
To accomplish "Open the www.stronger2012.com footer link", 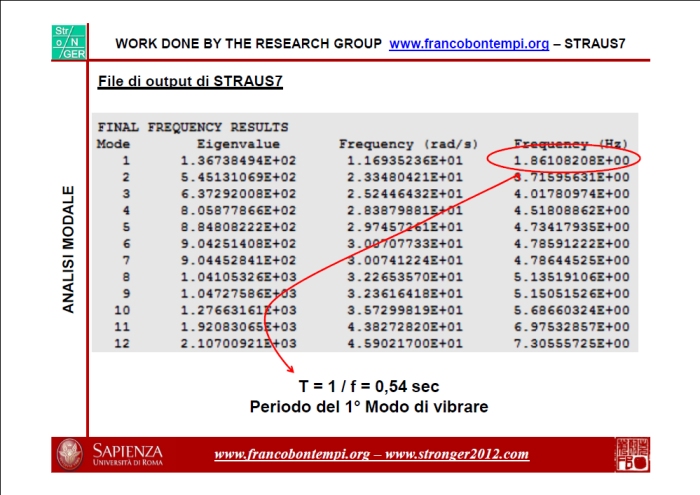I will pyautogui.click(x=457, y=454).
